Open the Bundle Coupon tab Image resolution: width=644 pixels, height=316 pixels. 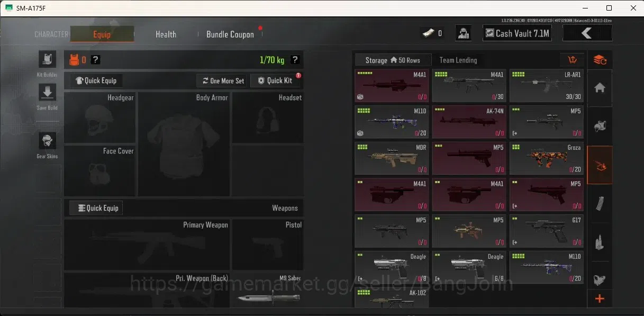click(230, 34)
